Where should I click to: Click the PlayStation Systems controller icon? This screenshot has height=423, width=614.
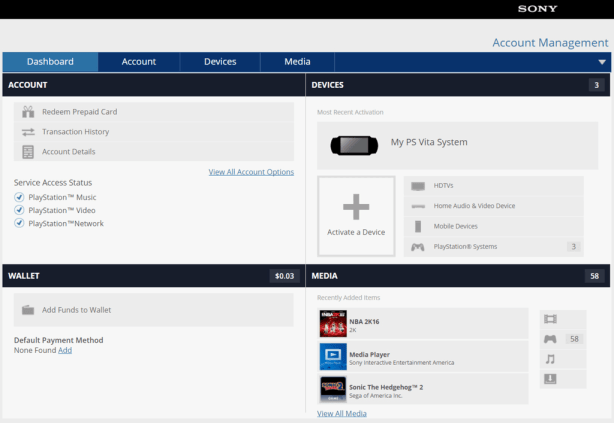(418, 247)
